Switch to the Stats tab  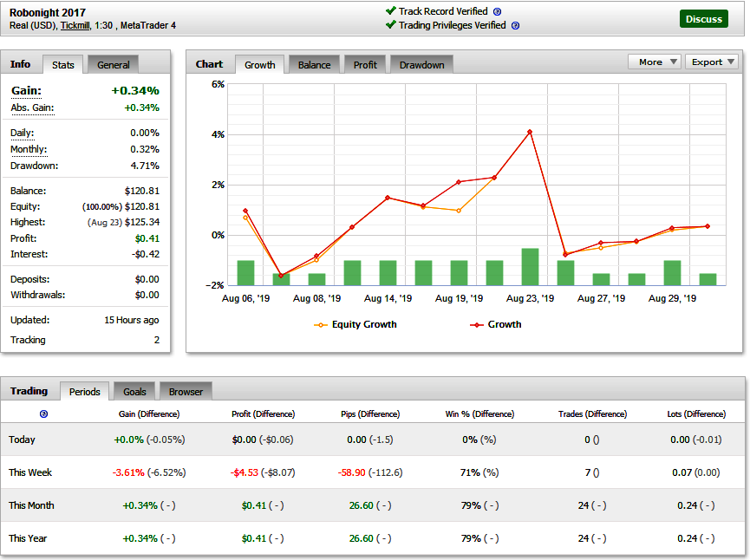click(63, 65)
